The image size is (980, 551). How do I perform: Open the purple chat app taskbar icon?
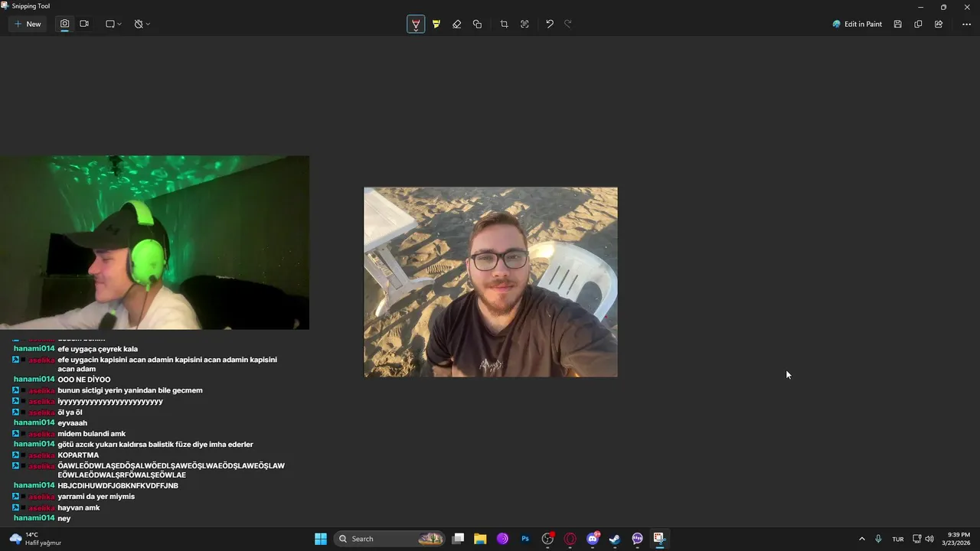point(637,539)
